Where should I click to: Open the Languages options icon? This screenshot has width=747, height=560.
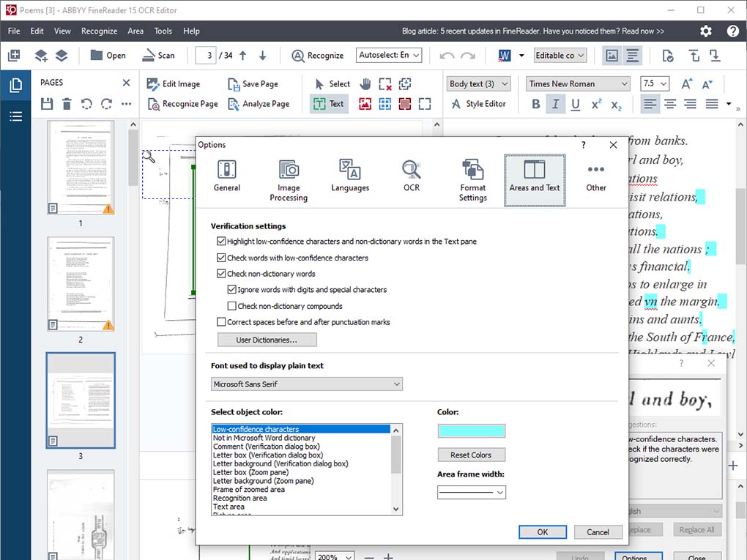click(x=350, y=171)
